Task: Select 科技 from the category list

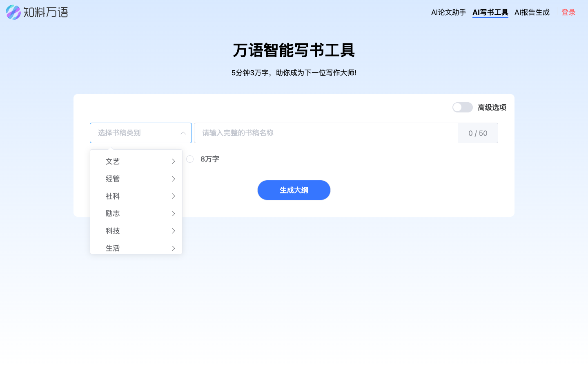Action: tap(113, 231)
